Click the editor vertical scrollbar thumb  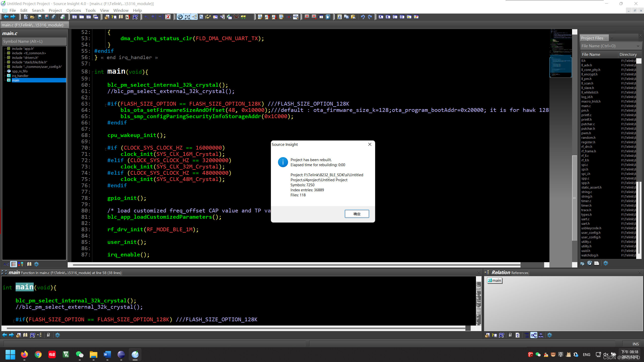574,198
